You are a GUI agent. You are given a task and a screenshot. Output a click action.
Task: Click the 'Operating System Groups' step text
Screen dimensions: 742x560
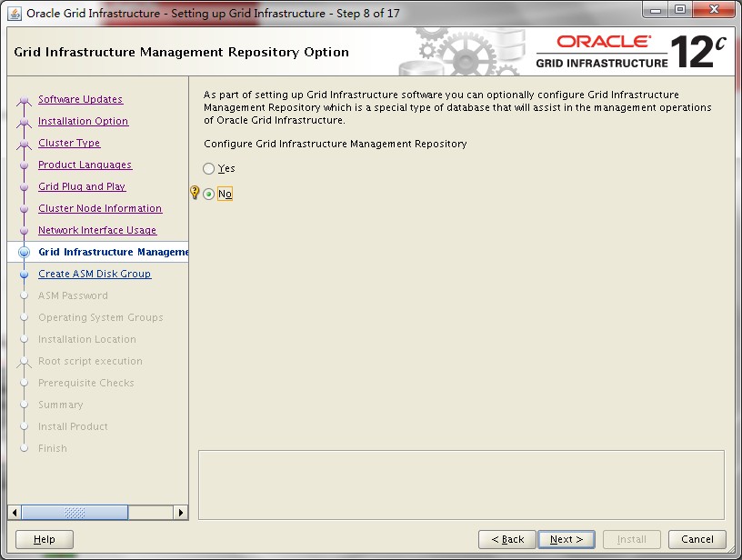click(x=101, y=317)
